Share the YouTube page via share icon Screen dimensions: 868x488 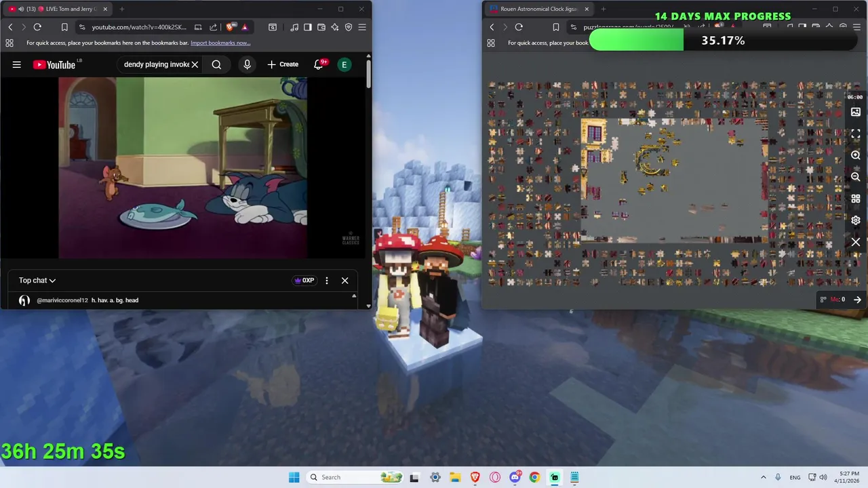click(214, 27)
